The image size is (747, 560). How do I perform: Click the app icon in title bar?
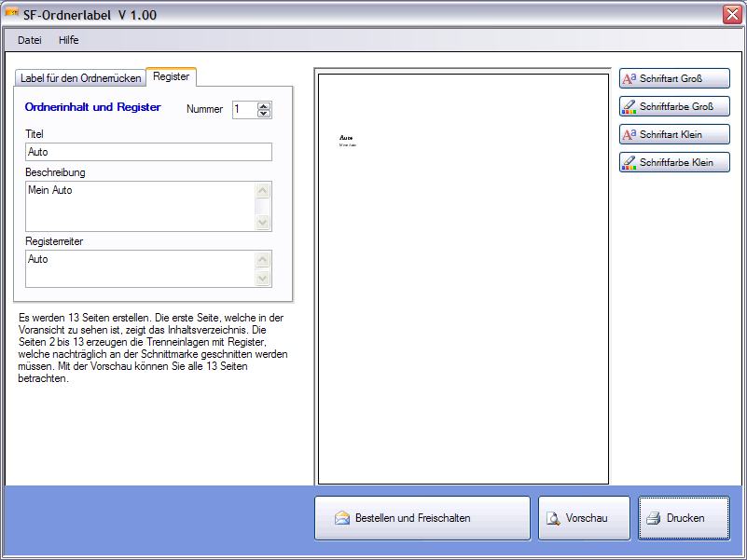point(12,14)
